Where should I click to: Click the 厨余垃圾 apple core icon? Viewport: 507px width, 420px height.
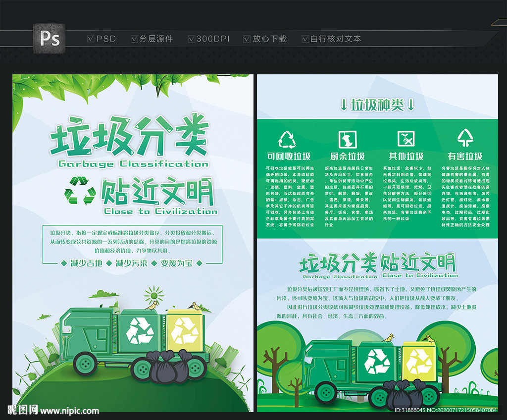coord(347,140)
